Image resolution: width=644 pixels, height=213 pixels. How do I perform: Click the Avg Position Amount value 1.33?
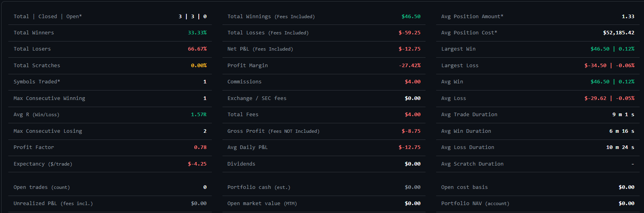pos(628,17)
